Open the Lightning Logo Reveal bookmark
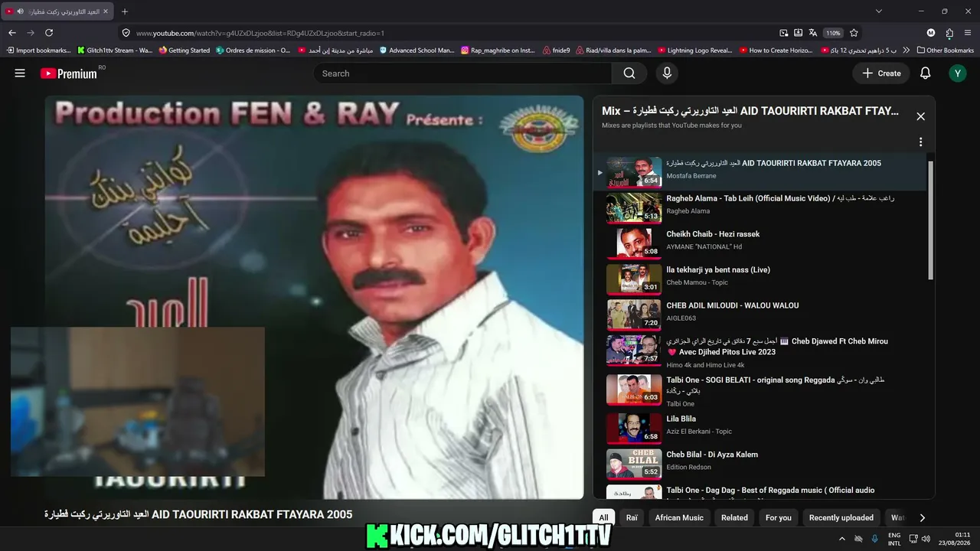 tap(695, 51)
